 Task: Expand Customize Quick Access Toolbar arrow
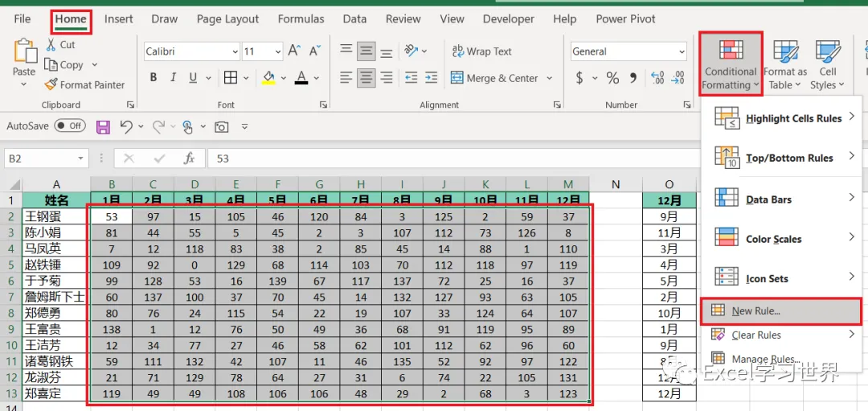click(244, 127)
